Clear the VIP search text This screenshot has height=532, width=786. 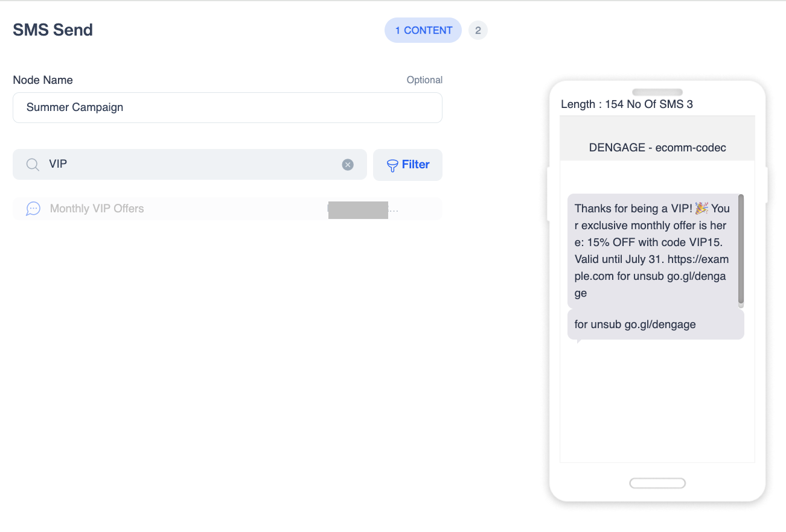348,165
